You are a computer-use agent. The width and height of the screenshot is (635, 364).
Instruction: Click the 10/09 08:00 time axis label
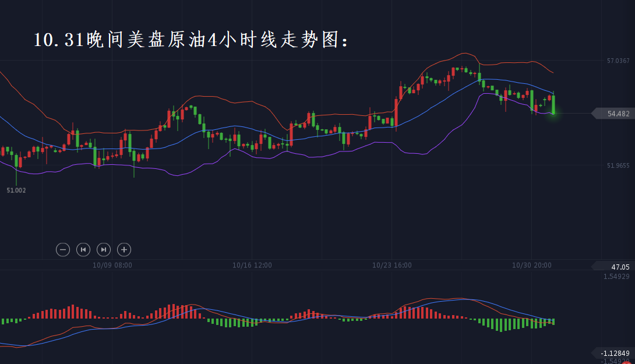click(x=112, y=265)
